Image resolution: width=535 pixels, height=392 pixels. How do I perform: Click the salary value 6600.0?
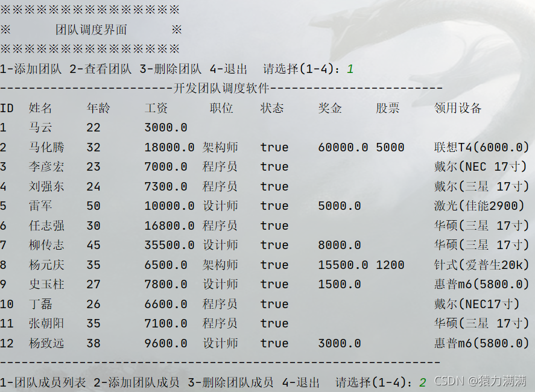point(166,305)
